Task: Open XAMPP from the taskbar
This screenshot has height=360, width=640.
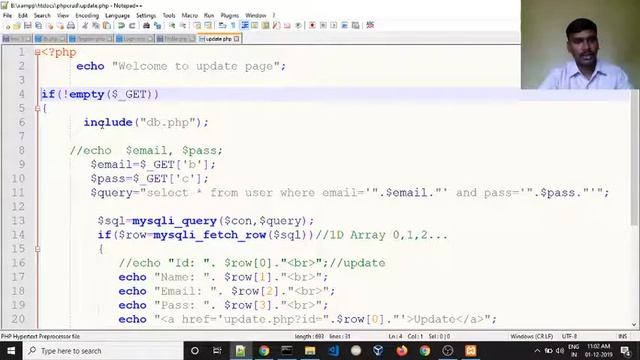Action: tap(471, 351)
